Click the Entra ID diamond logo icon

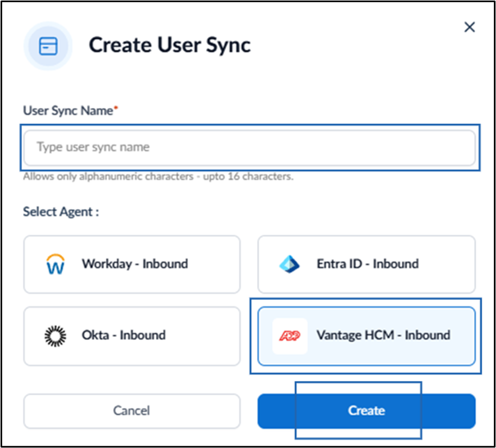[289, 264]
